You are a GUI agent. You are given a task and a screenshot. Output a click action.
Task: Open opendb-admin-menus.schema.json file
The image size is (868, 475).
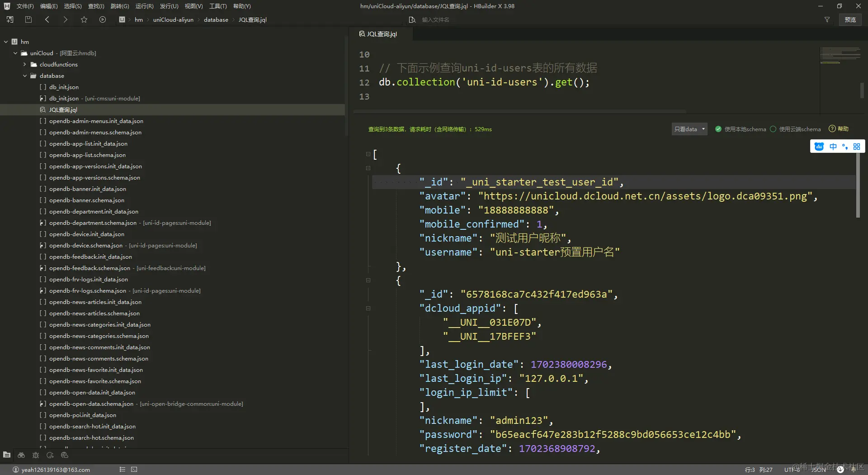(x=95, y=132)
